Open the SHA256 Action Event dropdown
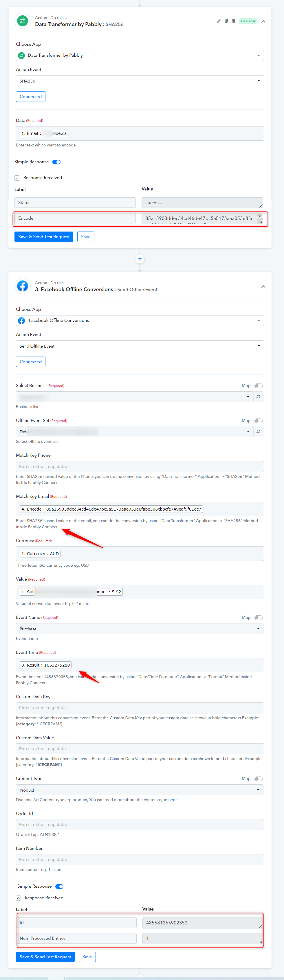This screenshot has height=980, width=284. point(140,81)
